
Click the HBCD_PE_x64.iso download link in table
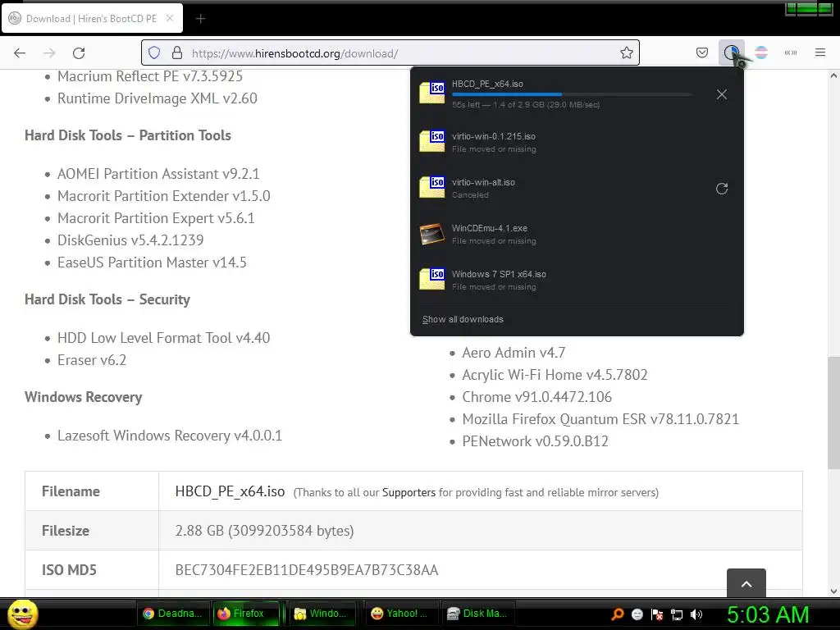click(230, 491)
